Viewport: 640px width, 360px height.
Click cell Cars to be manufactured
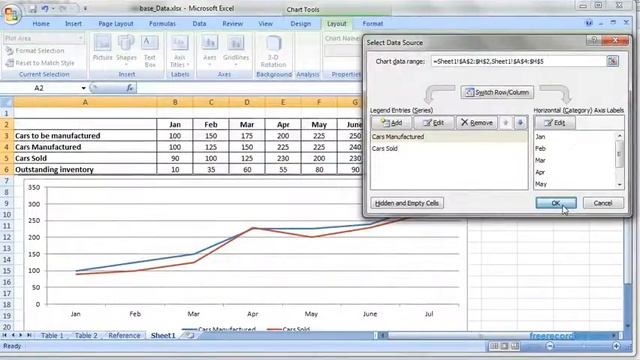(x=85, y=136)
